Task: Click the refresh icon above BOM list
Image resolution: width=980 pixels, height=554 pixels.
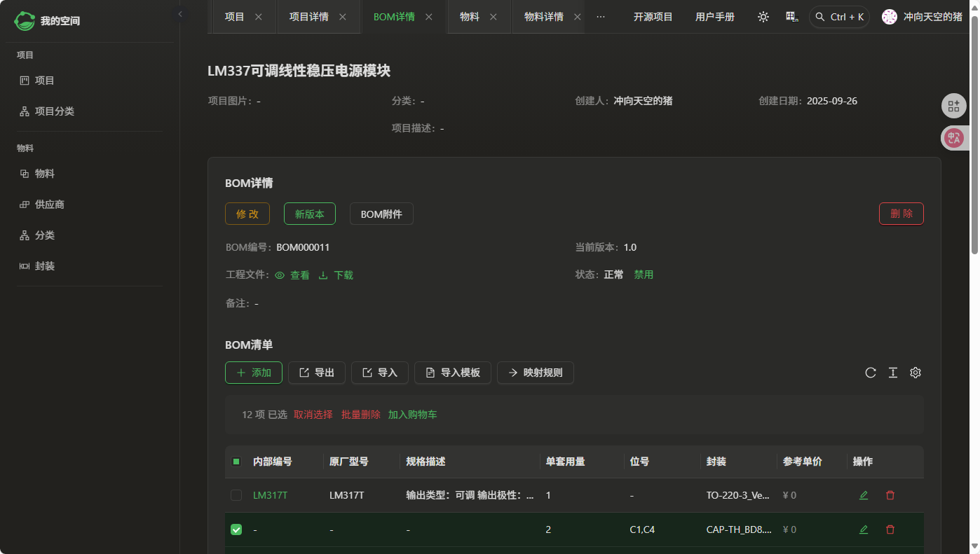Action: 871,373
